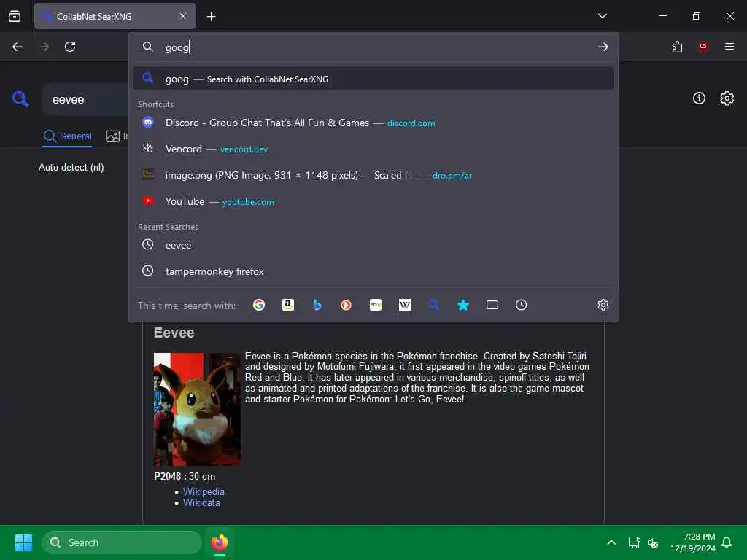The height and width of the screenshot is (560, 747).
Task: Open SearXNG about info icon
Action: point(699,98)
